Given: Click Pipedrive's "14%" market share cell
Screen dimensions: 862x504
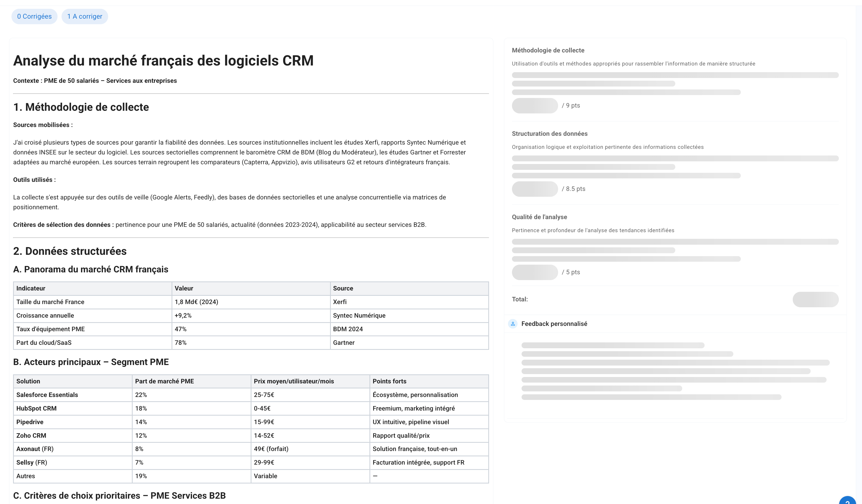Looking at the screenshot, I should pos(192,422).
